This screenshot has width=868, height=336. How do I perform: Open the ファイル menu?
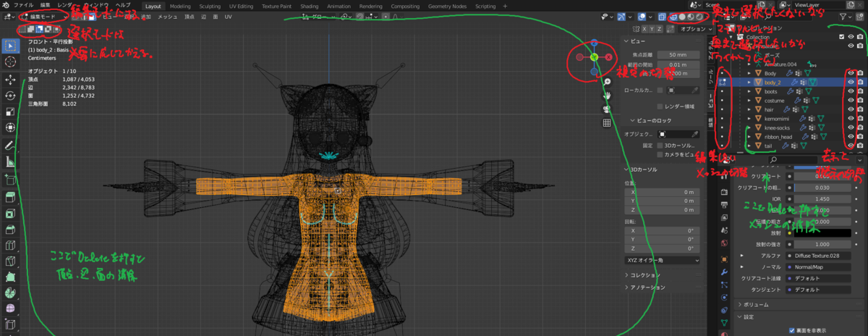coord(24,5)
